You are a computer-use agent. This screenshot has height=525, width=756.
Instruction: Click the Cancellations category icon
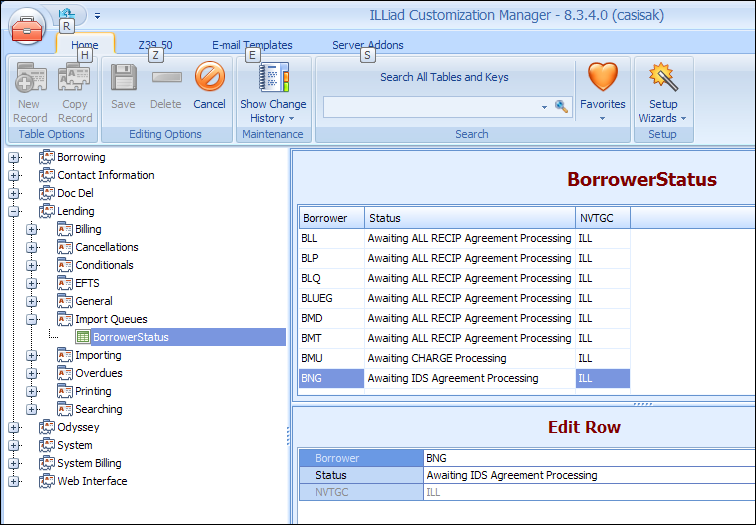[65, 247]
